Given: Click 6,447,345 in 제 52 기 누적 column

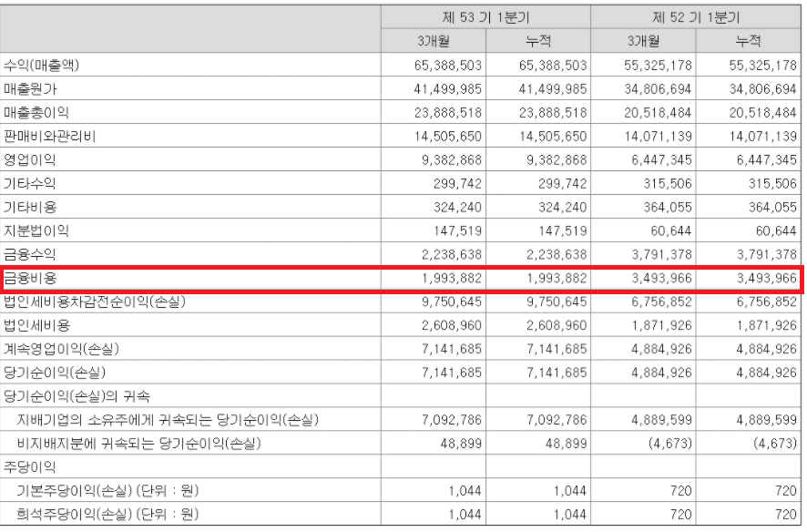Looking at the screenshot, I should tap(766, 160).
